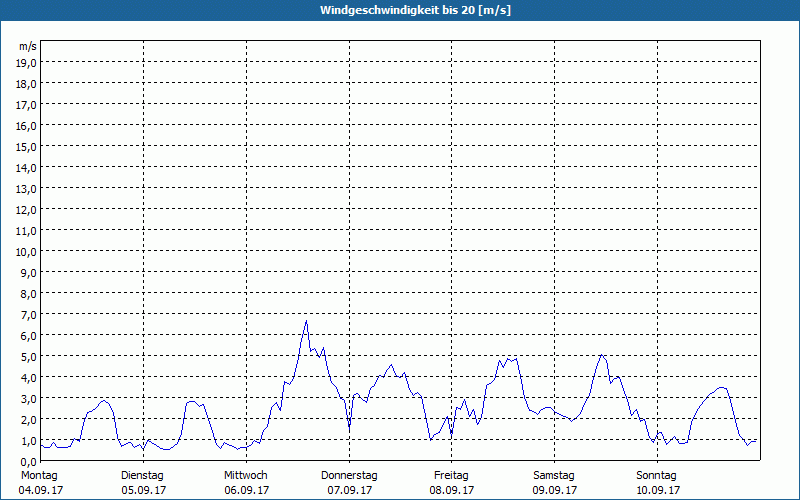This screenshot has width=800, height=500.
Task: Click the date 05.09.17
Action: [144, 490]
